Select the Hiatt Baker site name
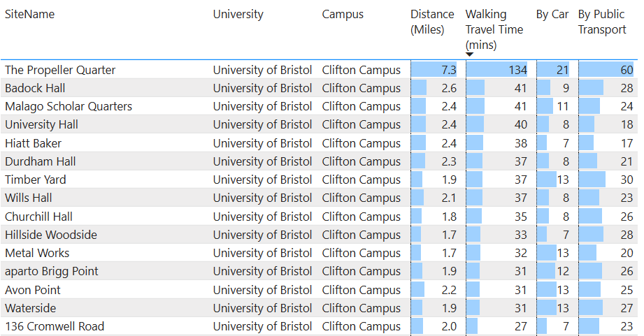The width and height of the screenshot is (644, 336). [x=33, y=143]
